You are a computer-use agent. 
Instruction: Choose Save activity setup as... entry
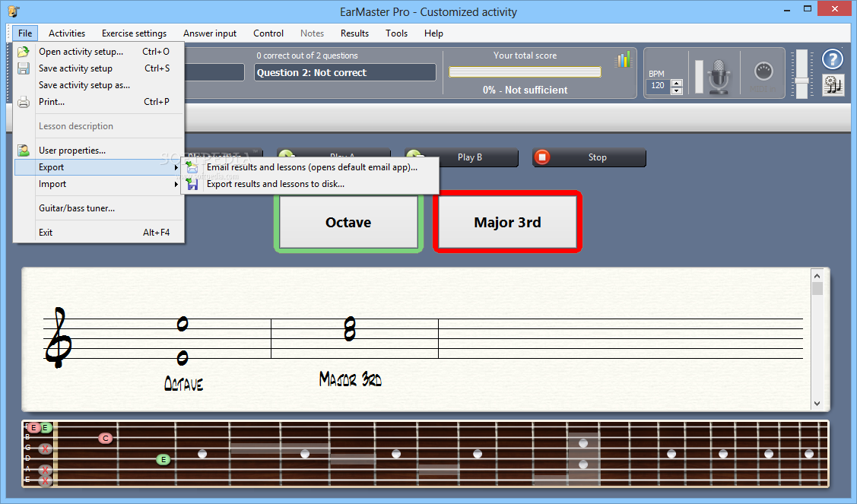[x=99, y=85]
